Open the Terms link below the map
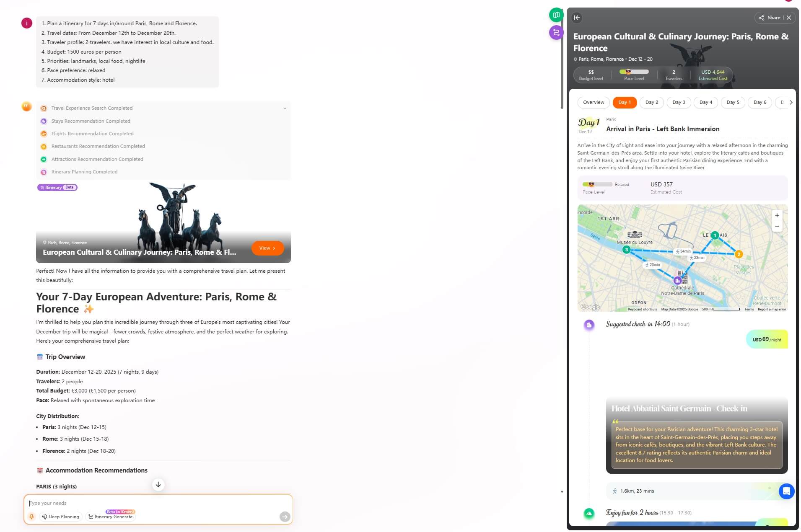Viewport: 801px width, 532px height. pyautogui.click(x=749, y=309)
